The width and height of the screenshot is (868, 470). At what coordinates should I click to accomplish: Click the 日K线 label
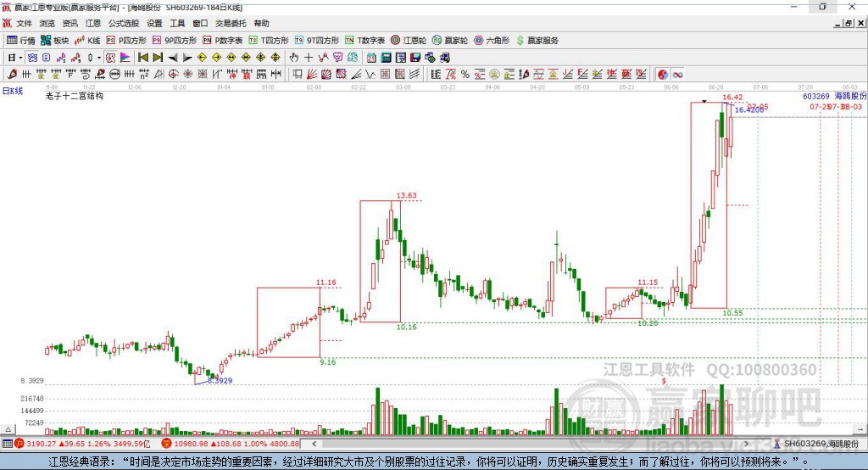13,91
